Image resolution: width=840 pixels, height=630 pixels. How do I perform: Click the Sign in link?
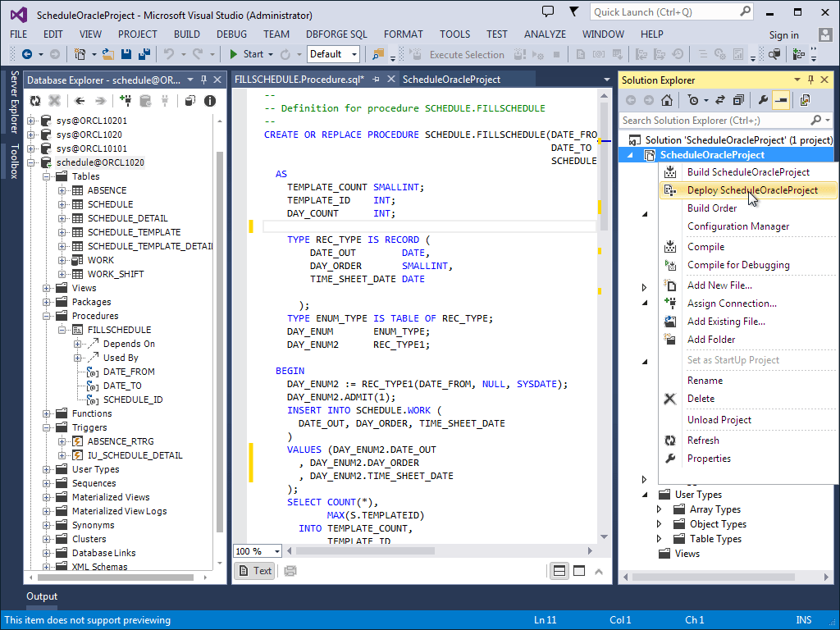783,34
